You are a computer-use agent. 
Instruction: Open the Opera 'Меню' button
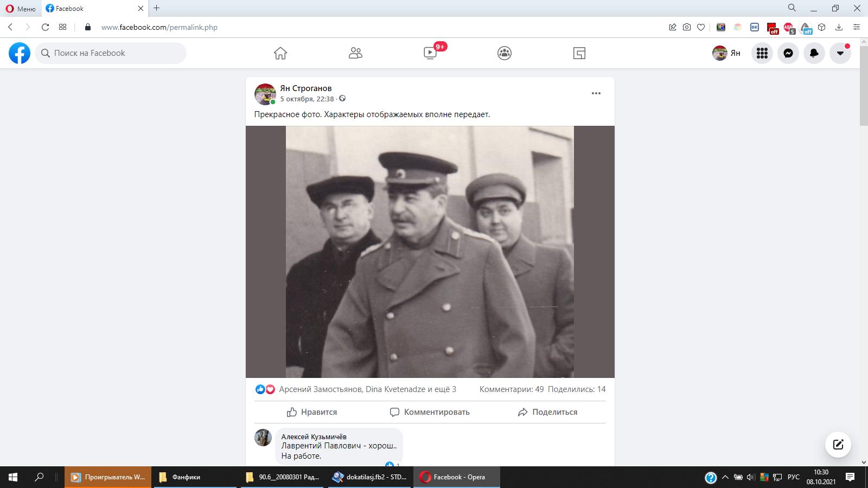coord(21,9)
